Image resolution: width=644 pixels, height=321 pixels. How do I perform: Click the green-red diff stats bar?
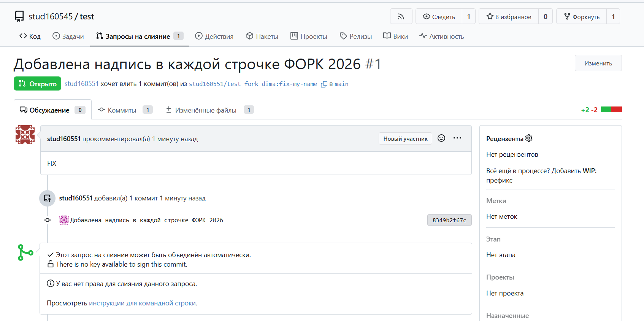coord(611,110)
